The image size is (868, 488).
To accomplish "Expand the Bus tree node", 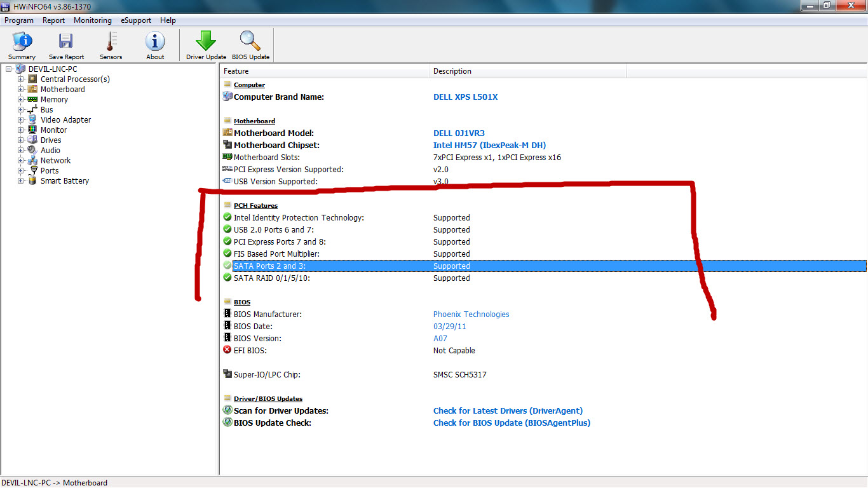I will (x=21, y=109).
